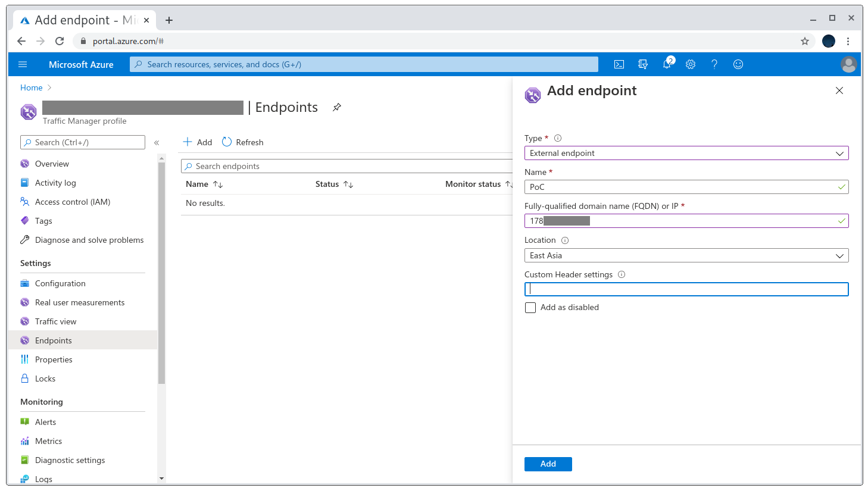
Task: Click the Type info icon
Action: [x=558, y=138]
